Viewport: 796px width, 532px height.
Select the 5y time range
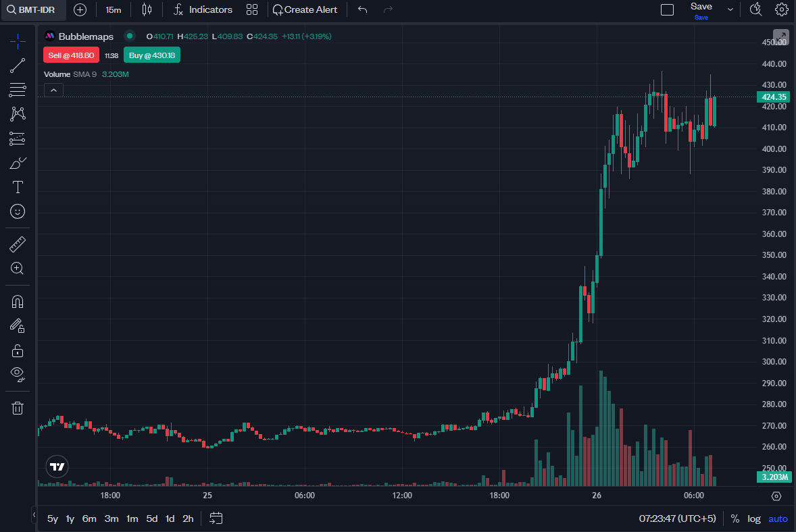pyautogui.click(x=52, y=518)
